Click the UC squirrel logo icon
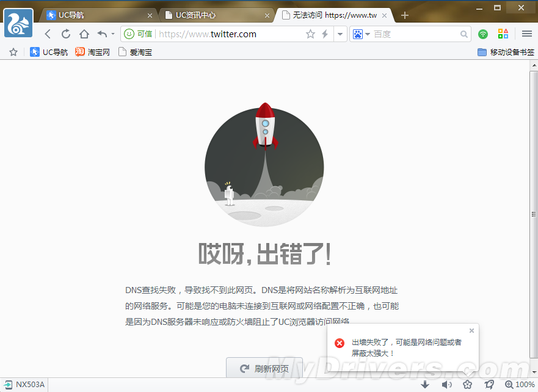 [x=18, y=23]
